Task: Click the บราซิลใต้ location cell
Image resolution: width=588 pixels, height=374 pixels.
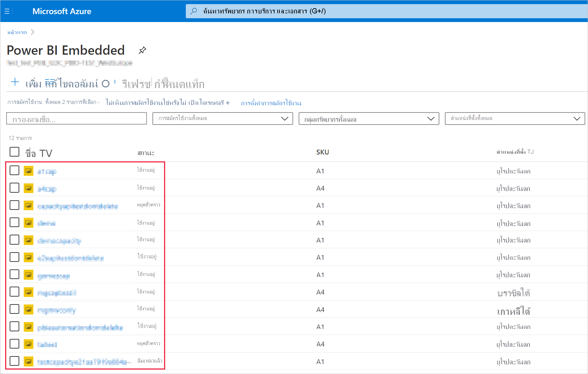Action: [x=513, y=293]
